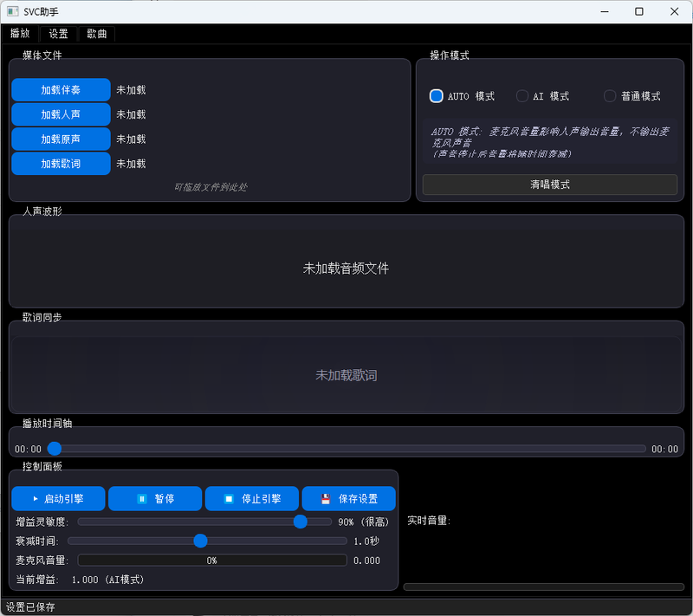Click the 停止引擎 stop button

(x=252, y=498)
